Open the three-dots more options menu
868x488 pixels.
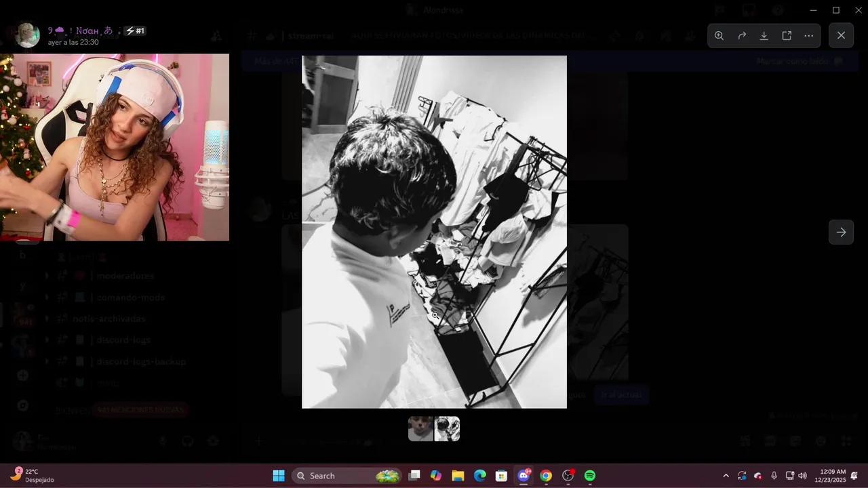click(x=809, y=36)
